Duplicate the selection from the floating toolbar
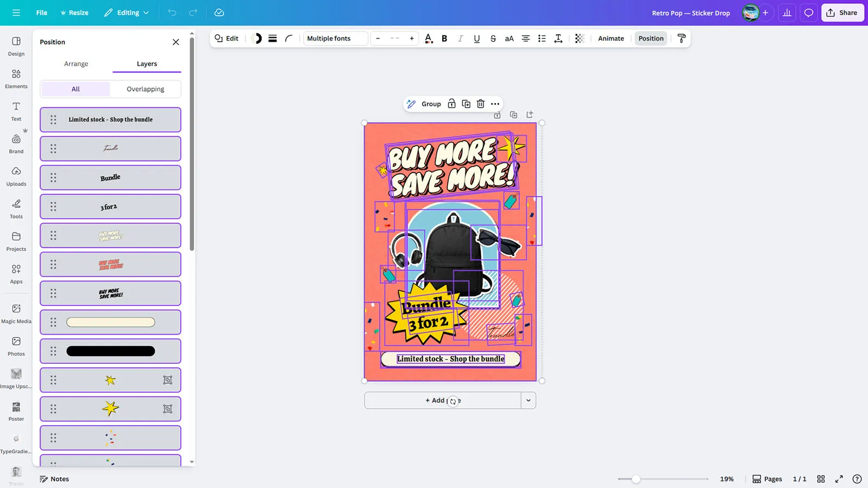The image size is (868, 488). click(466, 104)
